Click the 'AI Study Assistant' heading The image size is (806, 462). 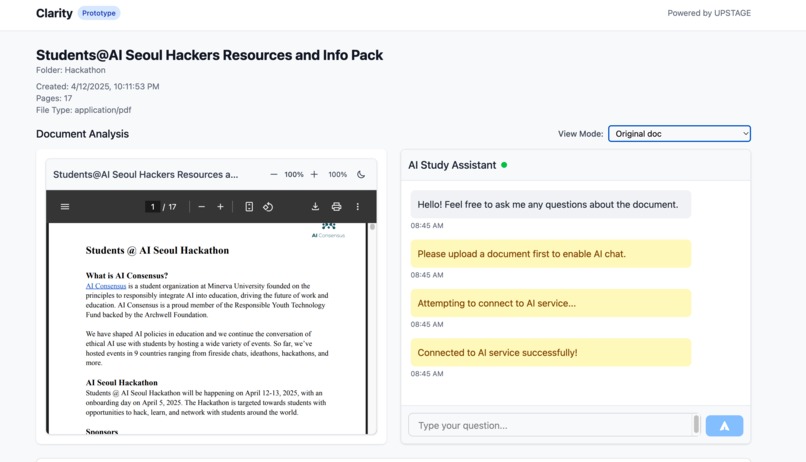click(x=452, y=165)
